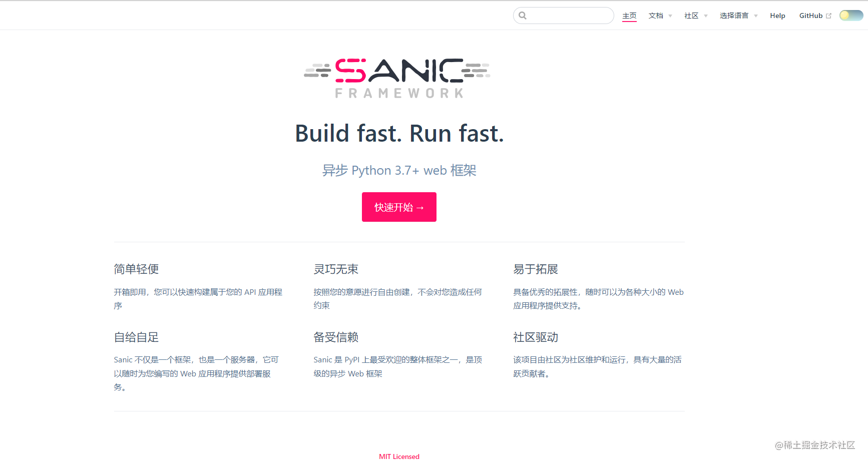868x463 pixels.
Task: Click the description starting '该项目由社区'
Action: [x=597, y=366]
